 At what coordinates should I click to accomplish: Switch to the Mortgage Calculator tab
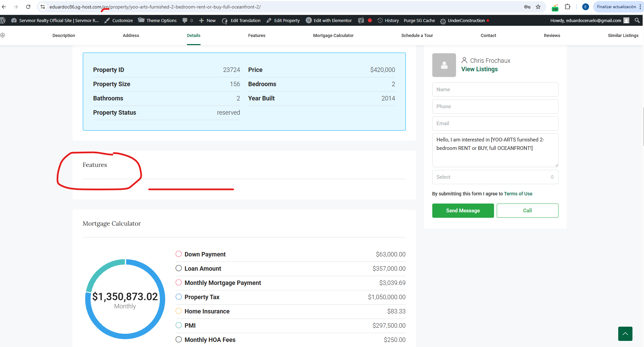tap(333, 36)
